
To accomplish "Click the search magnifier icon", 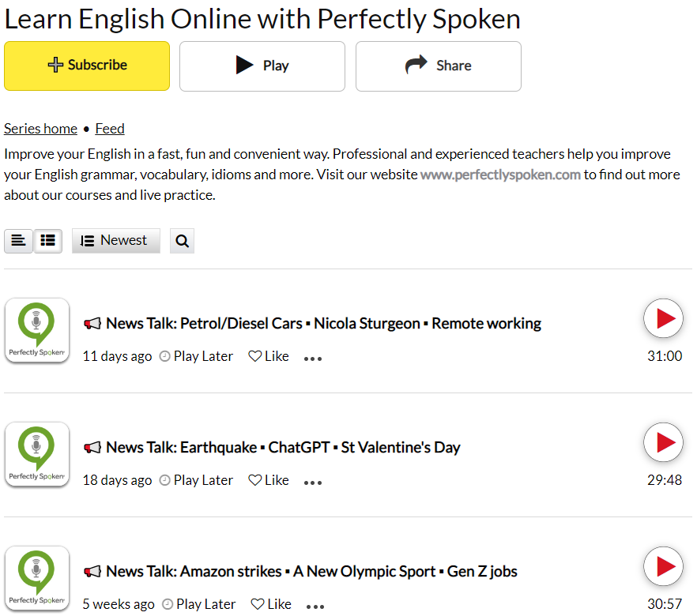I will point(183,241).
